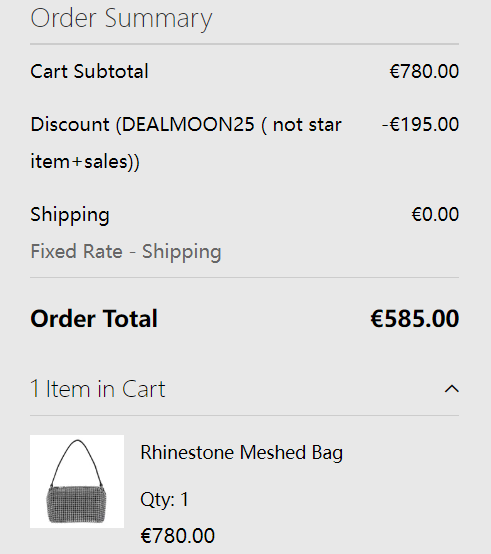Click the word 'Cart' in items heading
This screenshot has width=491, height=554.
pos(144,389)
